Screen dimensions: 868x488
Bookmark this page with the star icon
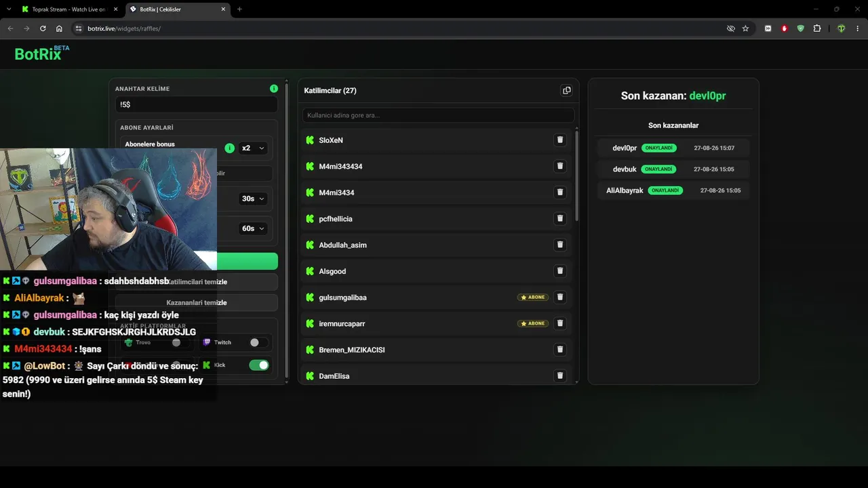745,28
